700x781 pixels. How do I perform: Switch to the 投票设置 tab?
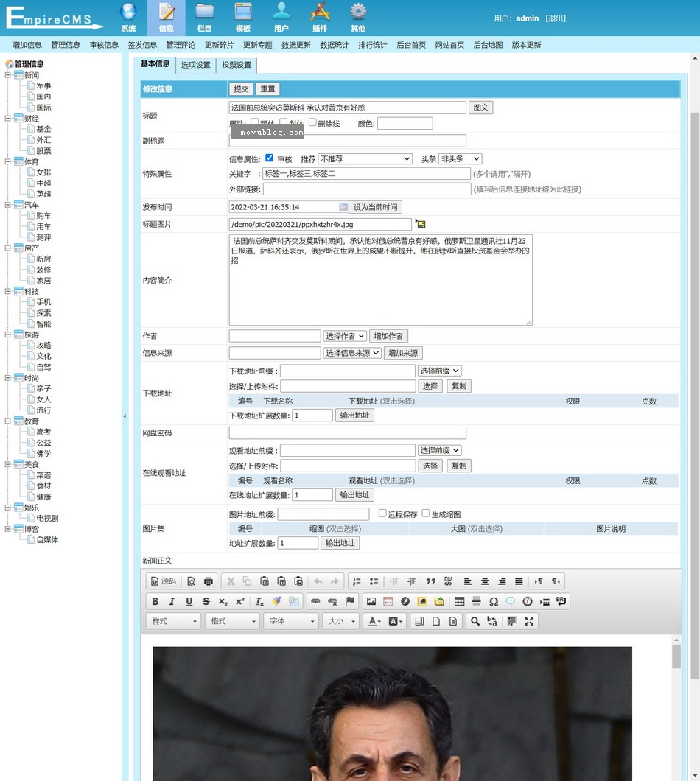point(237,65)
